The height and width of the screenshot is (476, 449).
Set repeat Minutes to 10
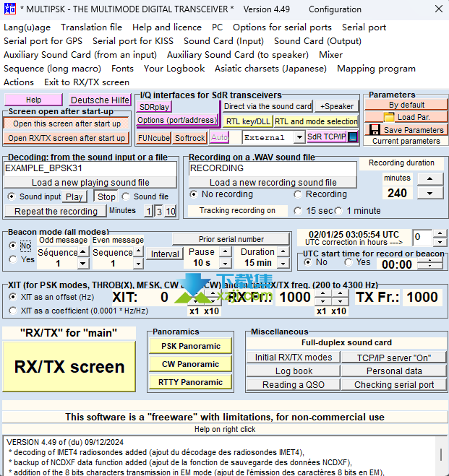[x=171, y=212]
